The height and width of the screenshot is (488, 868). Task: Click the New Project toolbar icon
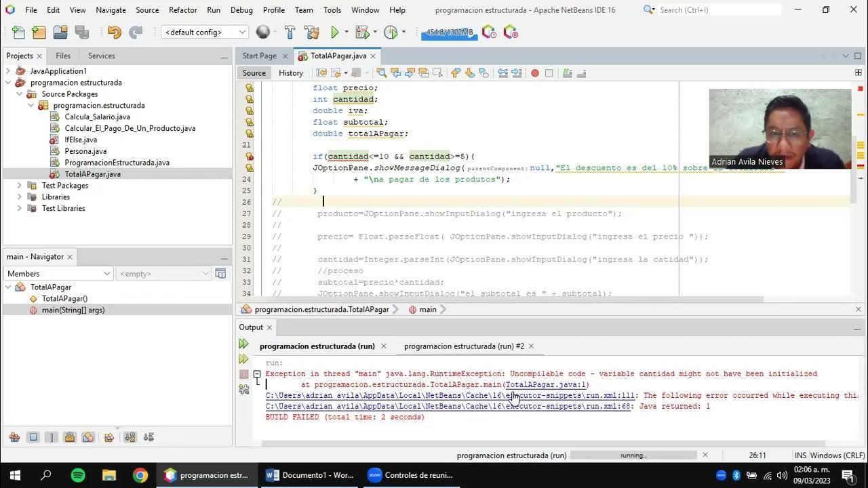pos(39,32)
